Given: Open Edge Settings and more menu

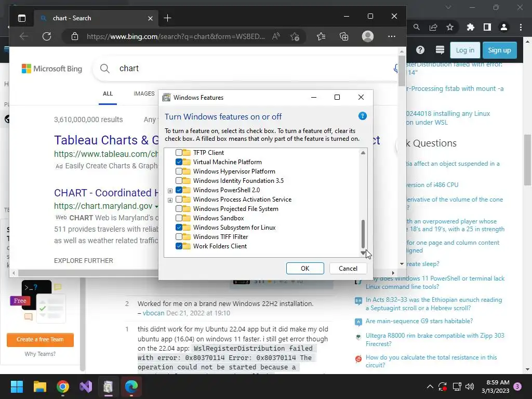Looking at the screenshot, I should [x=392, y=36].
